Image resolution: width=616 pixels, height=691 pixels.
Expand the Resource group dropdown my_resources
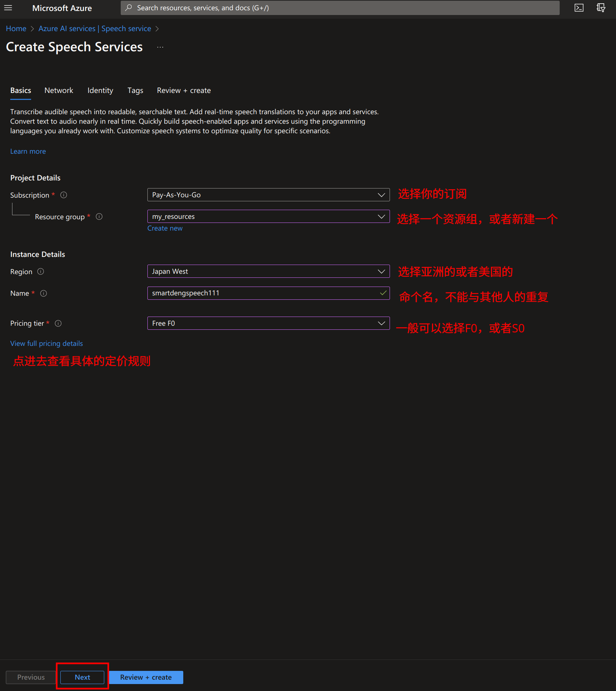point(268,216)
